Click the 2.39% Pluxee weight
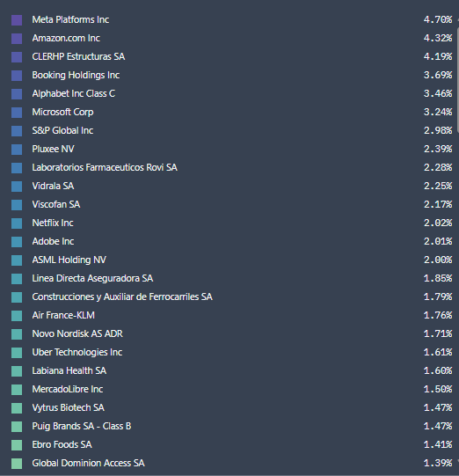459x476 pixels. [438, 149]
